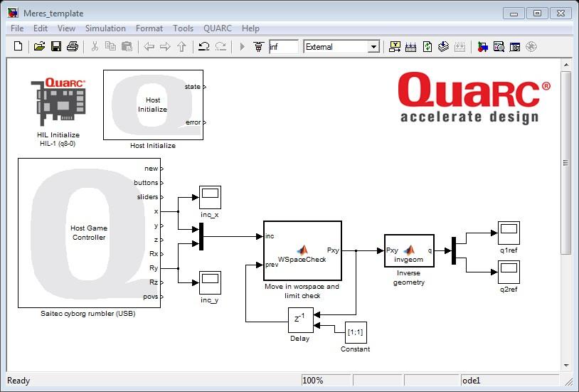The height and width of the screenshot is (392, 579).
Task: Click the 'povs' output port label
Action: click(151, 297)
